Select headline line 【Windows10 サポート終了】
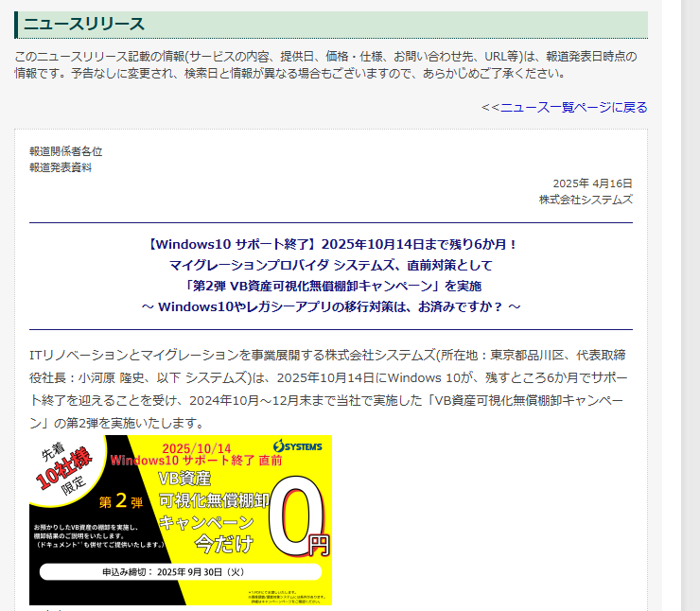 [x=331, y=244]
